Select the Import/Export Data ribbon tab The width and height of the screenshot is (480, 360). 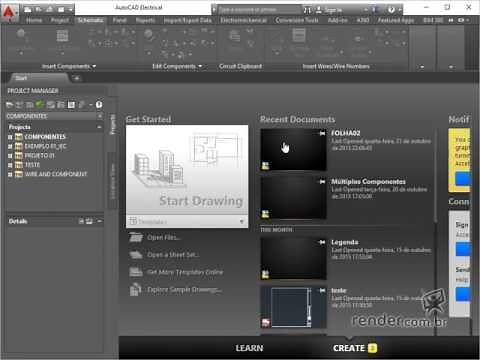click(x=188, y=20)
